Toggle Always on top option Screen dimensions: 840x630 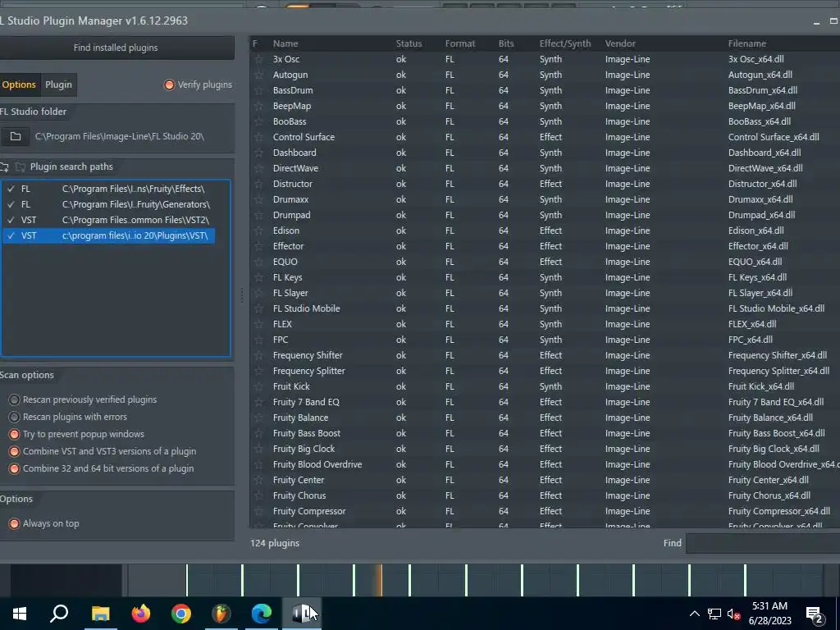pyautogui.click(x=44, y=523)
